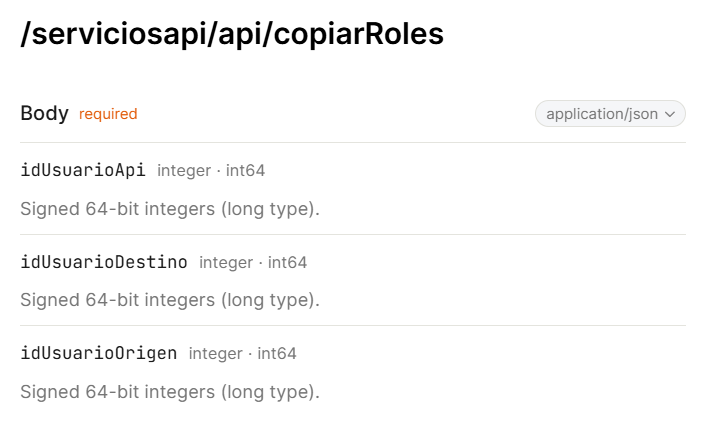Screen dimensions: 705x423
Task: Click the orange required label
Action: [108, 114]
